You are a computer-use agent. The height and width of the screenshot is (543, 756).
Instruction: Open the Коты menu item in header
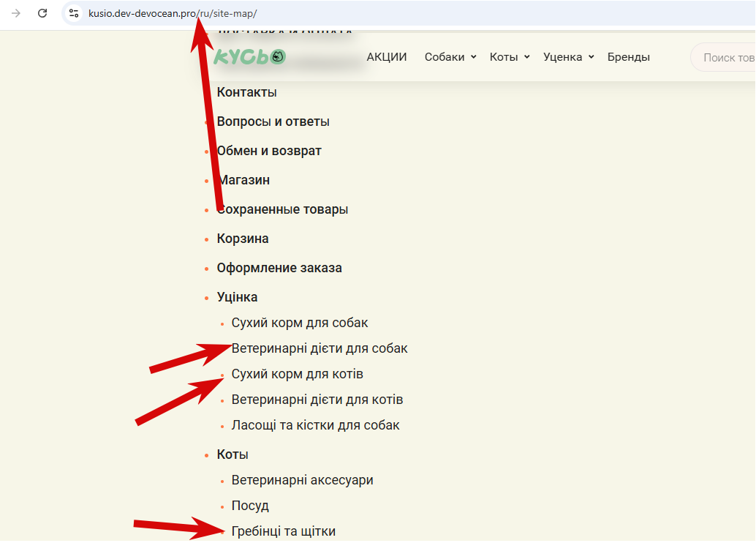coord(504,57)
